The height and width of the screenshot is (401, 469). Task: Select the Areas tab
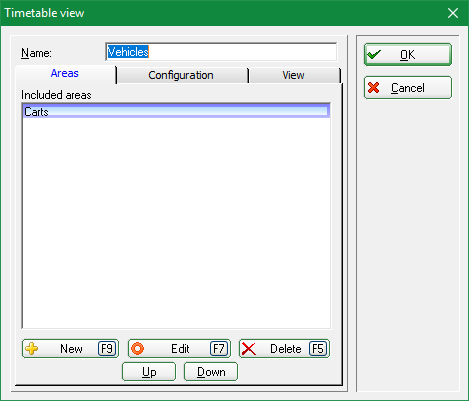[x=65, y=74]
